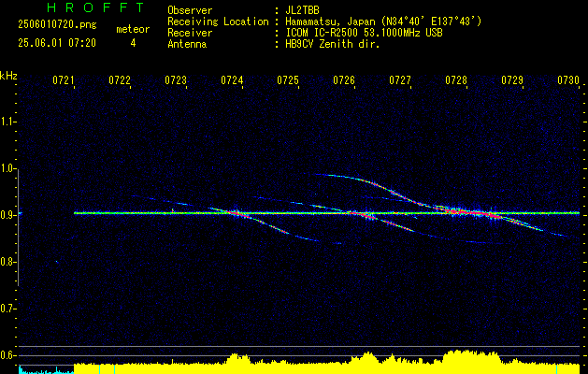Click the date stamp 25.06.01 07:20

point(57,43)
